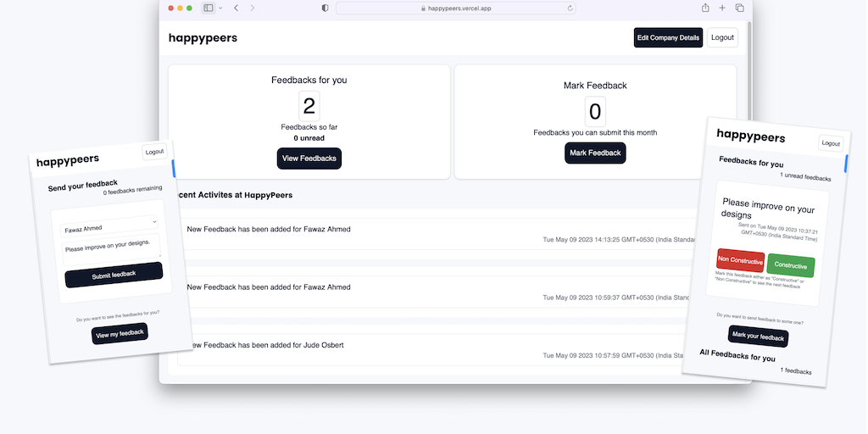Image resolution: width=868 pixels, height=434 pixels.
Task: Mark feedback as Non Constructive
Action: [740, 260]
